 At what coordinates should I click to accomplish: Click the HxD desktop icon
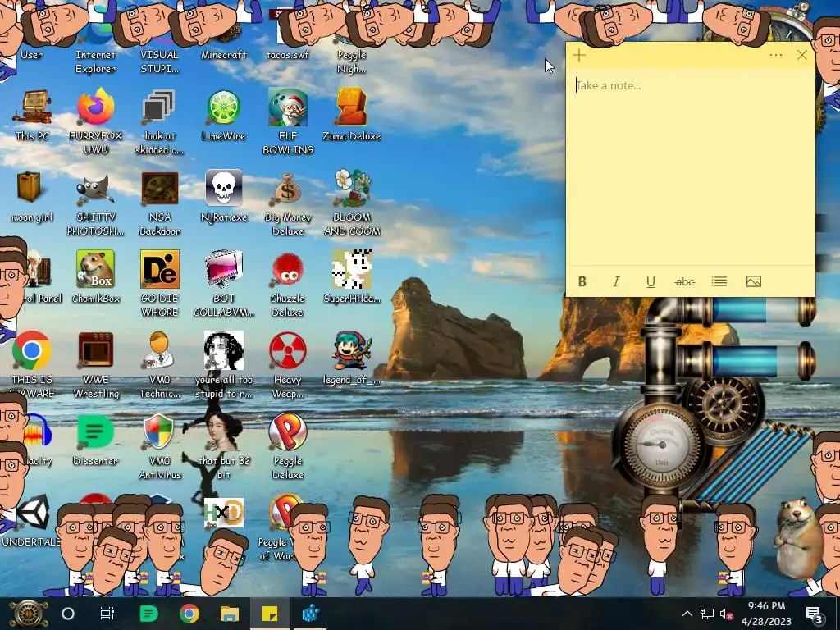(x=223, y=513)
